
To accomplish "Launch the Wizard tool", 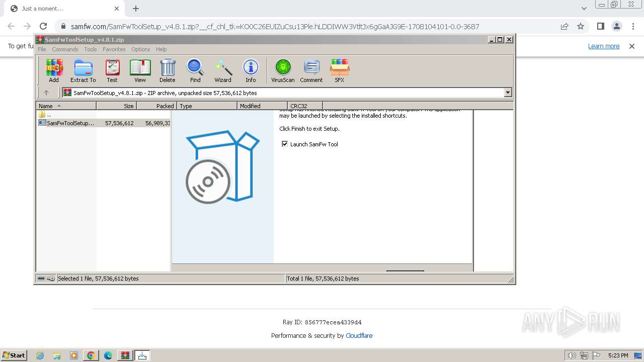I will click(223, 70).
